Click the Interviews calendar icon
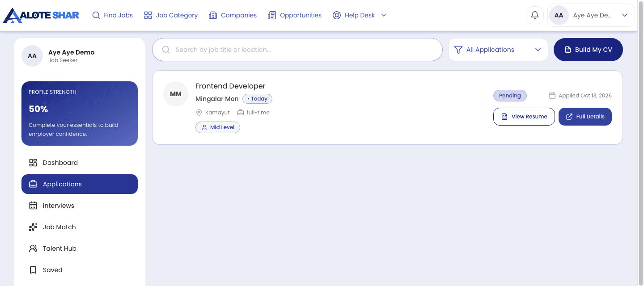The image size is (644, 286). (x=33, y=206)
